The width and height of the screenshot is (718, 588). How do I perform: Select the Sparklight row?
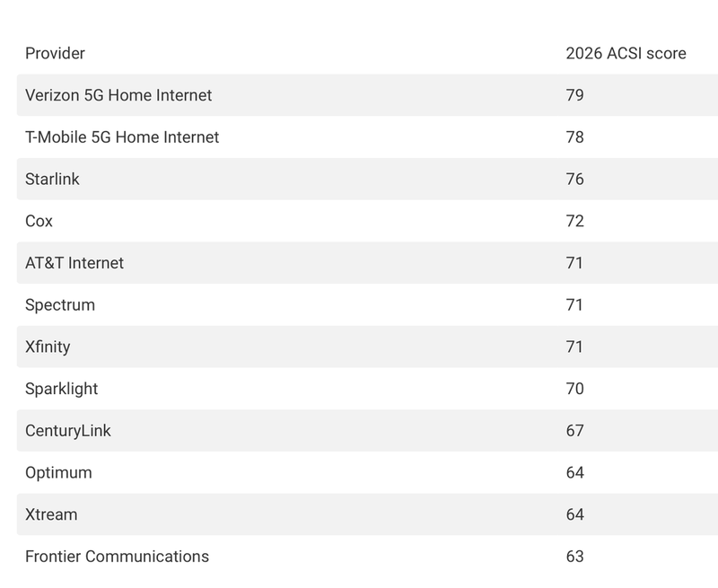[x=367, y=389]
